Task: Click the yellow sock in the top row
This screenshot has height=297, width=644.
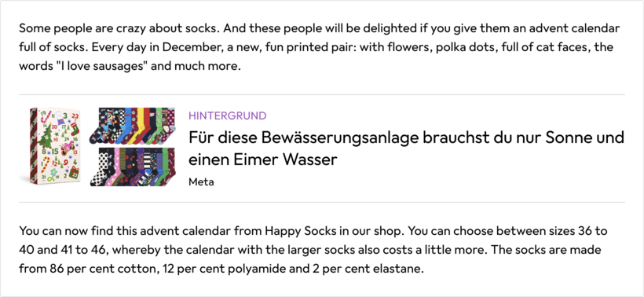Action: click(x=137, y=125)
